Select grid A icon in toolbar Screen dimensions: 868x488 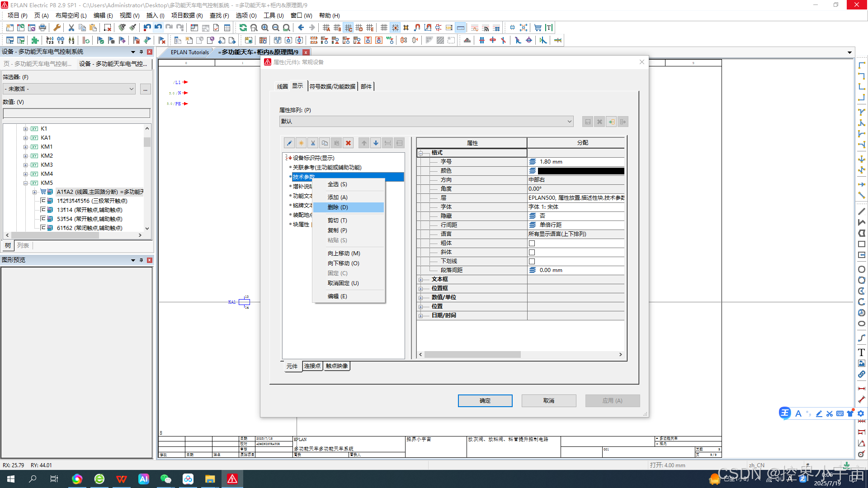pos(326,28)
